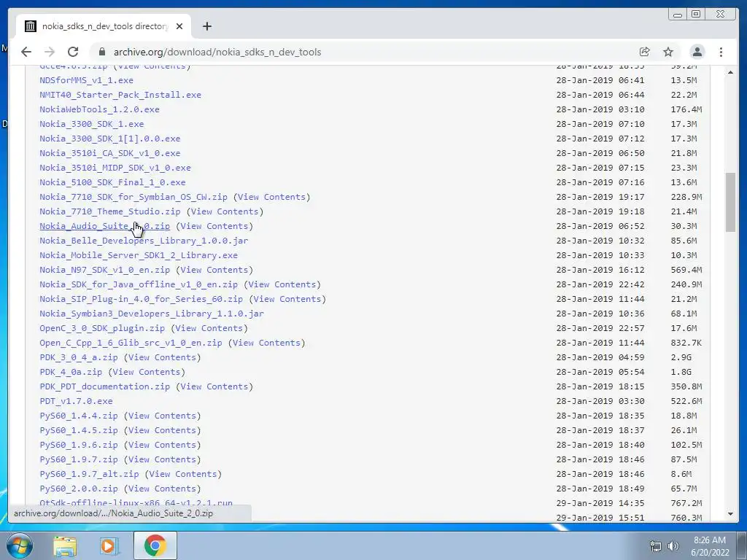Bookmark this page with the star icon
This screenshot has height=560, width=747.
pos(668,52)
